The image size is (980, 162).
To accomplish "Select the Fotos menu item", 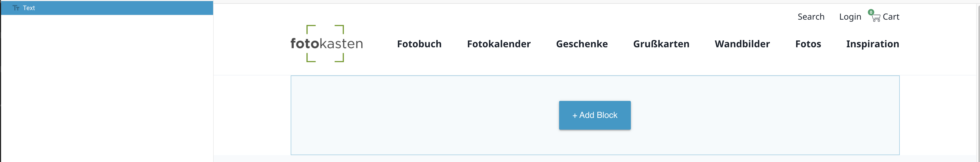I will 808,44.
